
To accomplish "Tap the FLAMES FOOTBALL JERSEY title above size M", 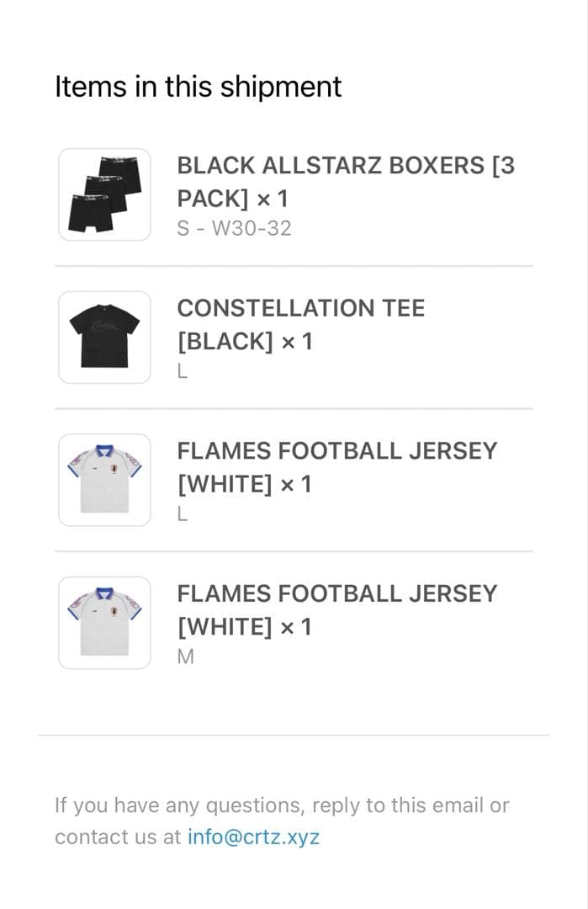I will click(x=336, y=593).
